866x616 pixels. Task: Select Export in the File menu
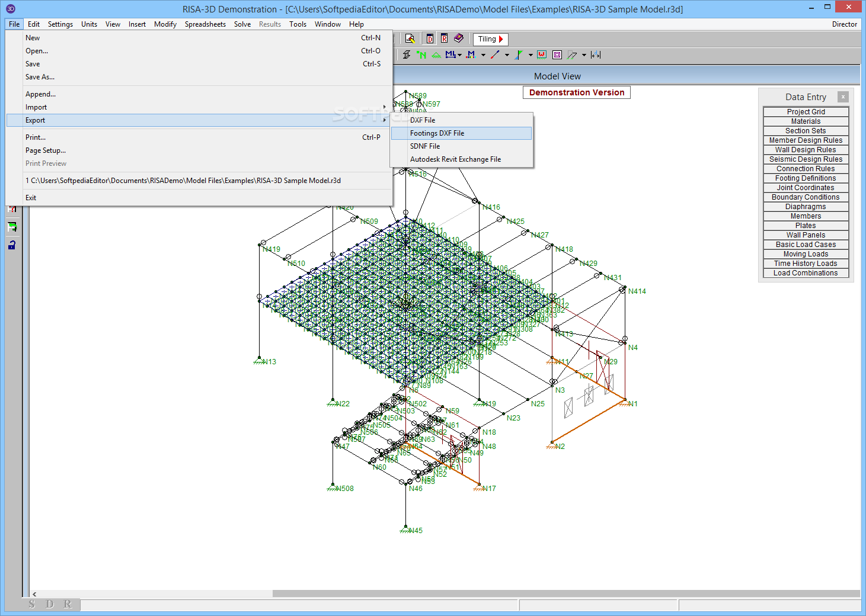(199, 120)
